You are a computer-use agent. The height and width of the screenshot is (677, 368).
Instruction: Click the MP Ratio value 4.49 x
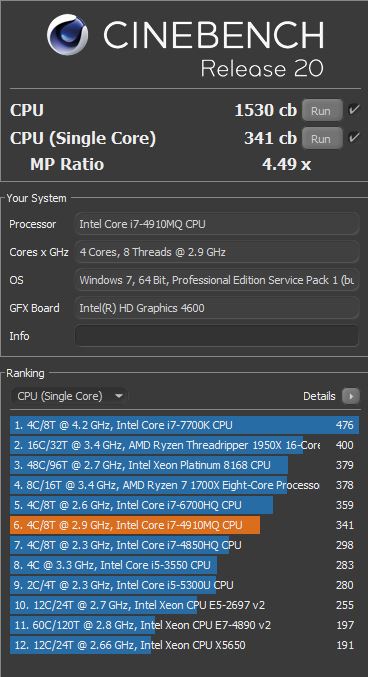click(286, 165)
